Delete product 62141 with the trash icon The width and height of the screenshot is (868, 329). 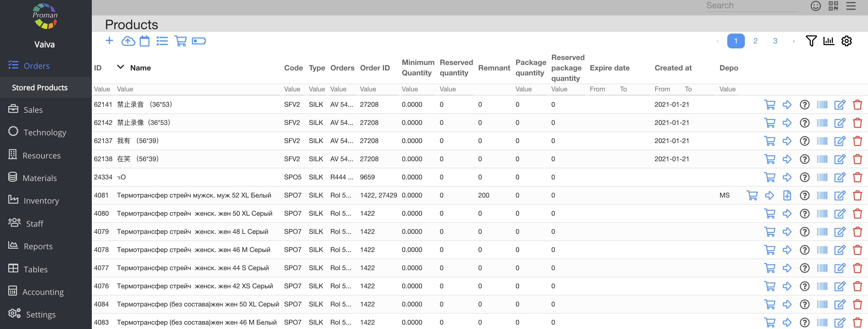coord(857,105)
